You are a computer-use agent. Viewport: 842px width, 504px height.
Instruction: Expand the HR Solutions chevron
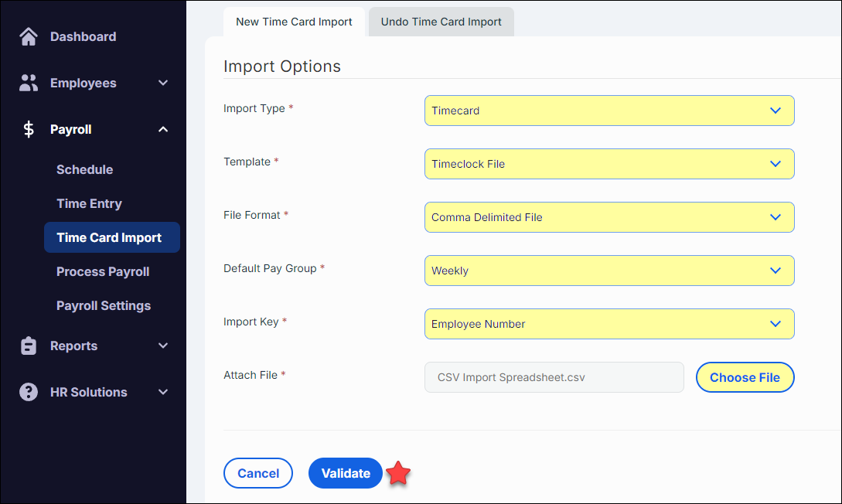tap(163, 393)
